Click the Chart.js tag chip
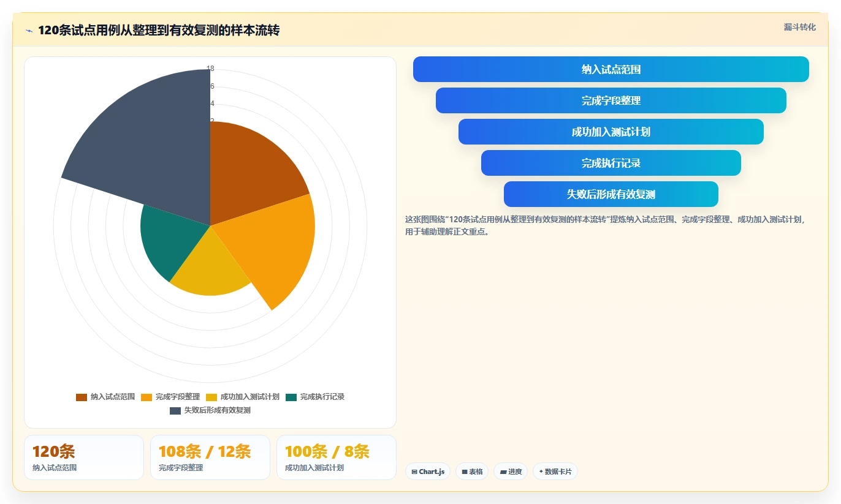The image size is (841, 504). click(428, 472)
